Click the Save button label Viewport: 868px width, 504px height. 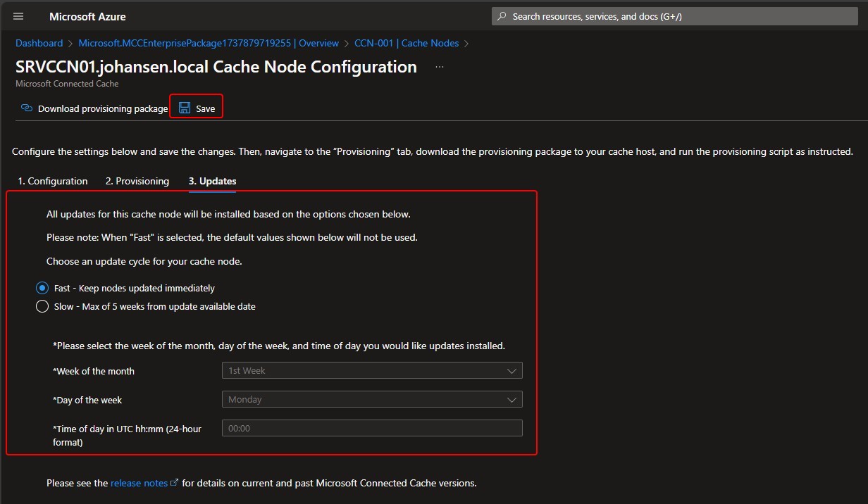click(206, 108)
